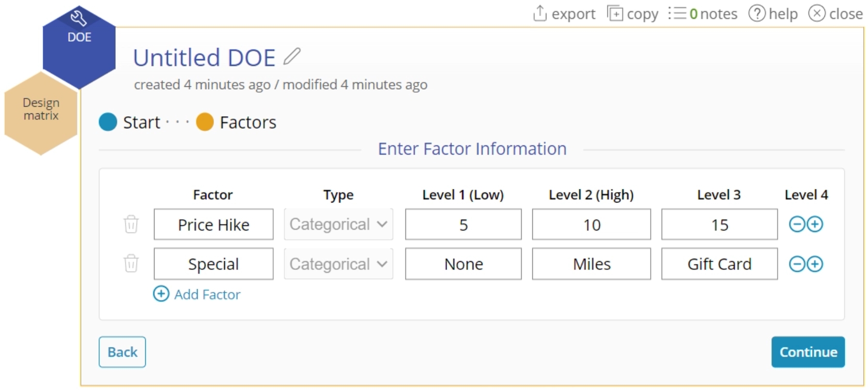Open help from the top toolbar
The width and height of the screenshot is (868, 391).
(773, 14)
